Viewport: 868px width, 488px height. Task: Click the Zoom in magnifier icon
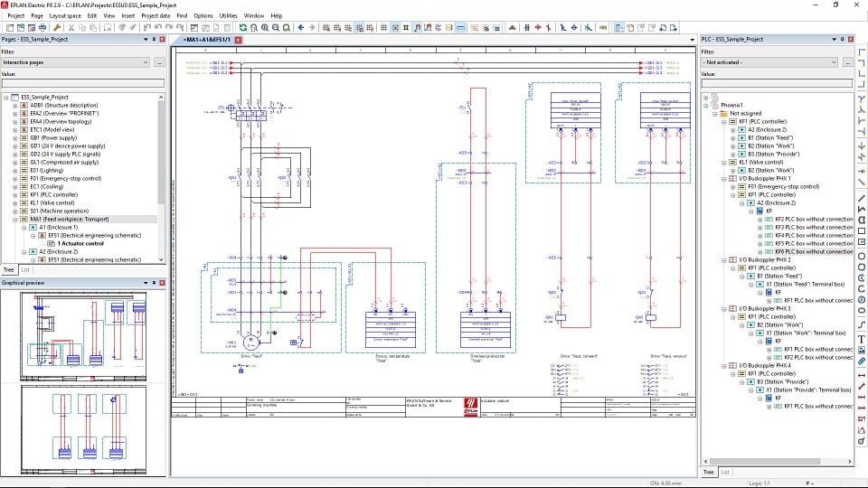point(265,27)
